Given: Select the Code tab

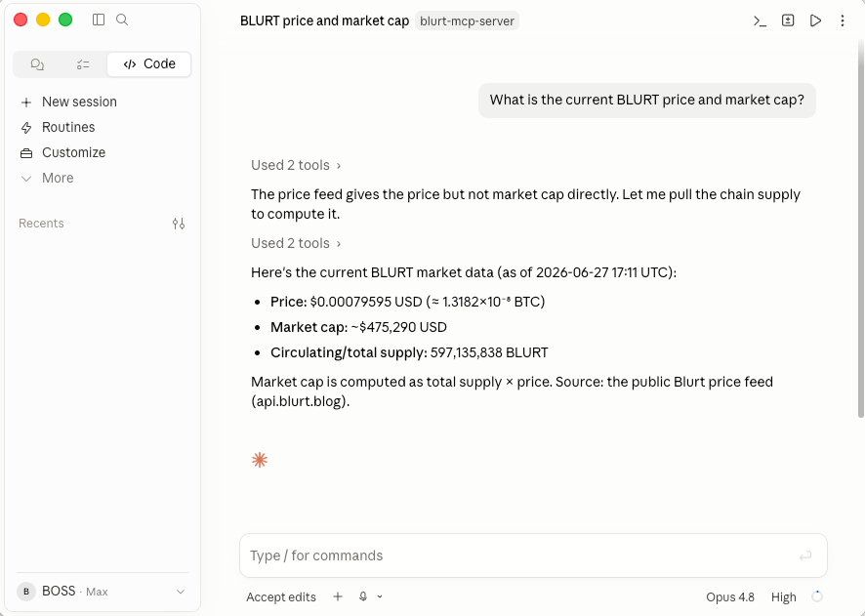Looking at the screenshot, I should (149, 64).
